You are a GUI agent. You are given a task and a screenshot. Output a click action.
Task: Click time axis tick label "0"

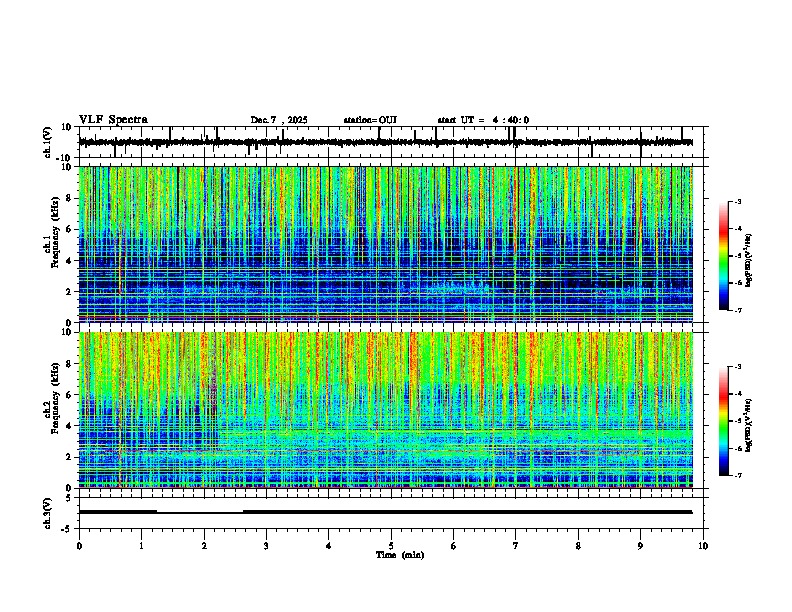coord(79,546)
